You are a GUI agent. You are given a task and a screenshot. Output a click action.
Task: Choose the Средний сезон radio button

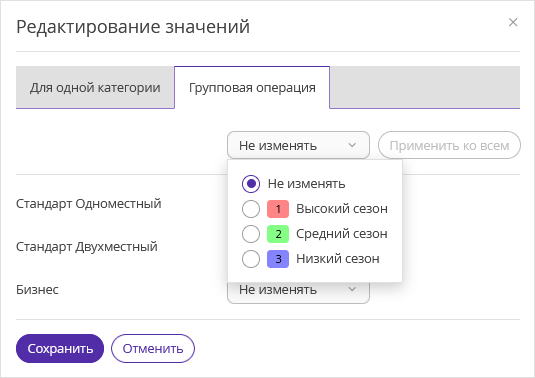[251, 234]
